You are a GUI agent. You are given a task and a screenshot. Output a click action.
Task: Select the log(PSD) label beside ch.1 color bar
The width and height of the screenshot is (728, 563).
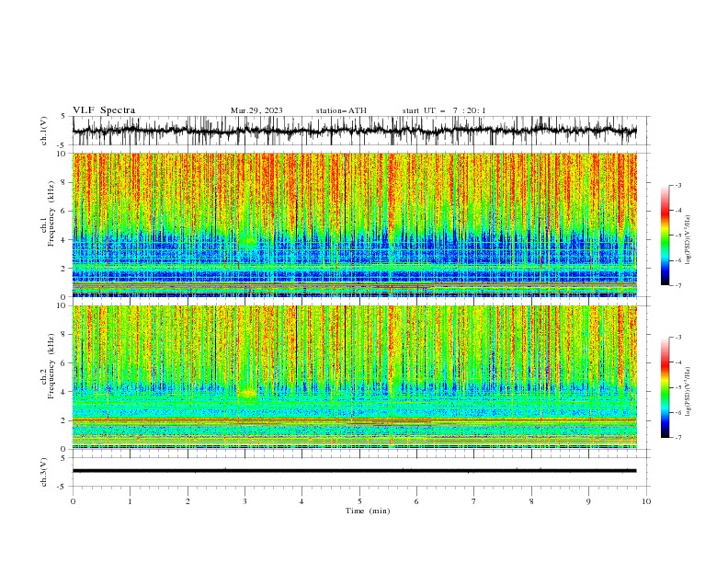tap(688, 240)
